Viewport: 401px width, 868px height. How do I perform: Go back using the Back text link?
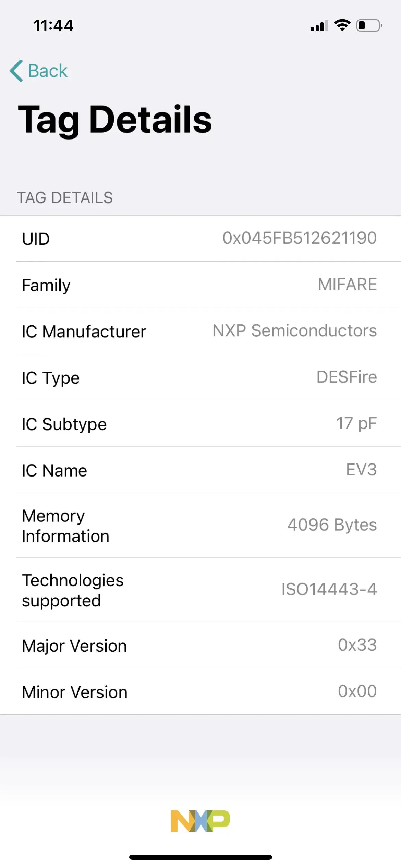[x=48, y=71]
